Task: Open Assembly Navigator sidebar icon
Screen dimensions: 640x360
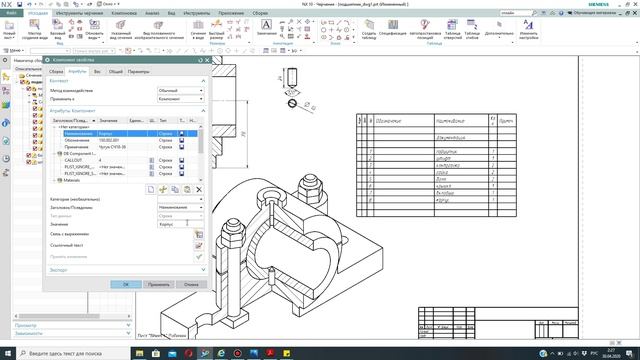Action: [x=6, y=77]
